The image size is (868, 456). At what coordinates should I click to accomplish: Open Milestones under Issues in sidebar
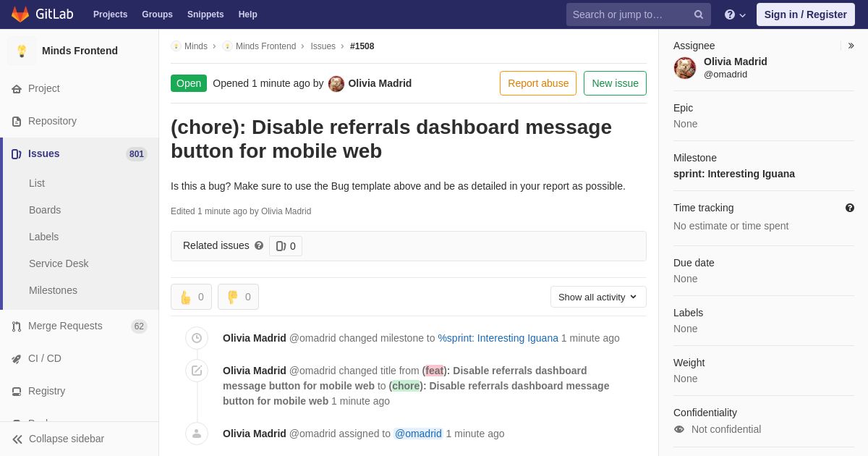[x=53, y=290]
